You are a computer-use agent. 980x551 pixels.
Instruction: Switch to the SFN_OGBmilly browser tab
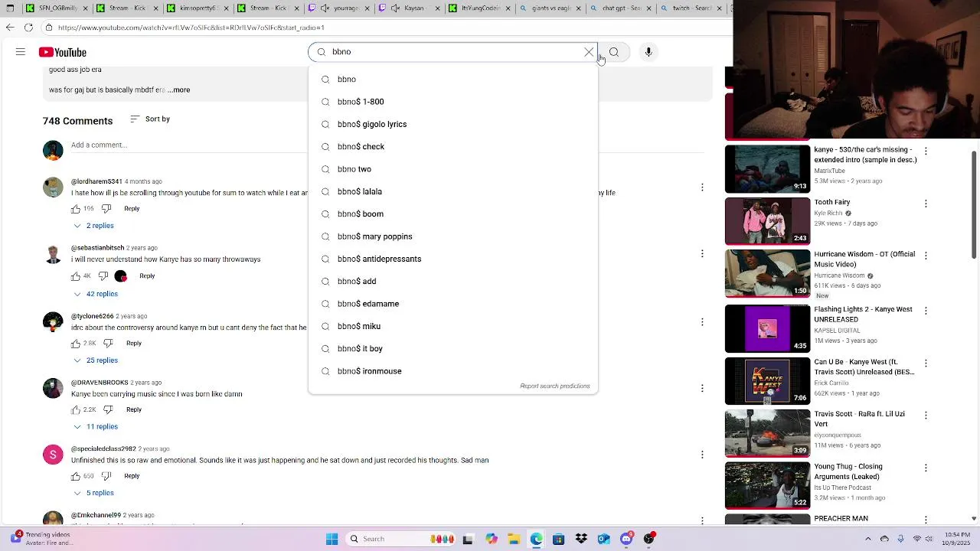[57, 8]
